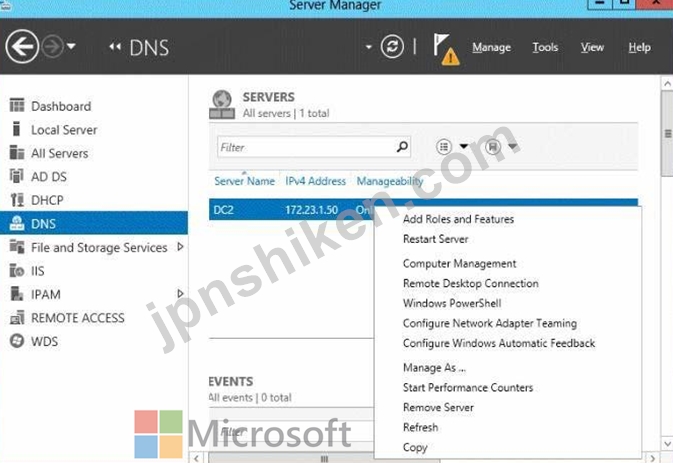
Task: Sort by IPv4 Address column
Action: 315,181
